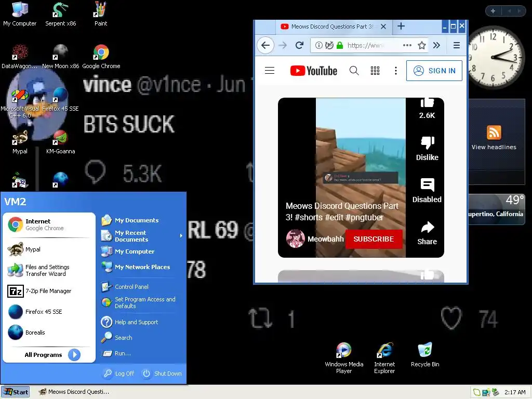This screenshot has width=532, height=399.
Task: Open the YouTube apps grid icon
Action: (x=375, y=71)
